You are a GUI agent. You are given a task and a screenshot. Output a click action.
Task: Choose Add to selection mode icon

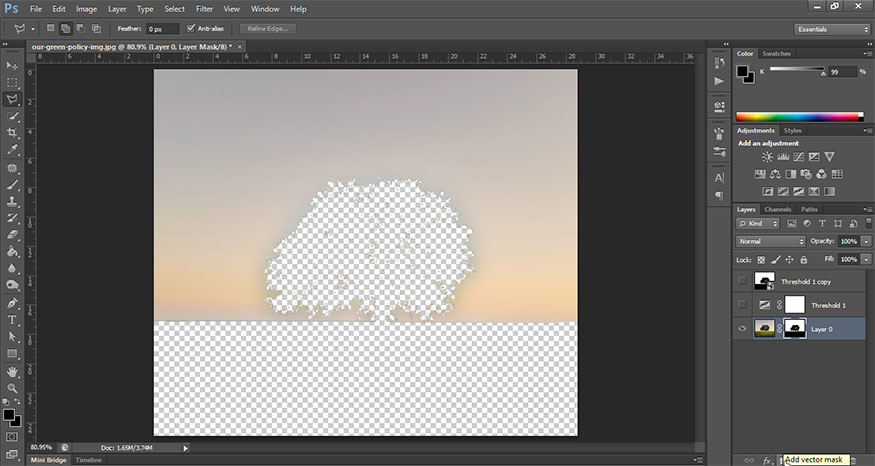pyautogui.click(x=66, y=29)
